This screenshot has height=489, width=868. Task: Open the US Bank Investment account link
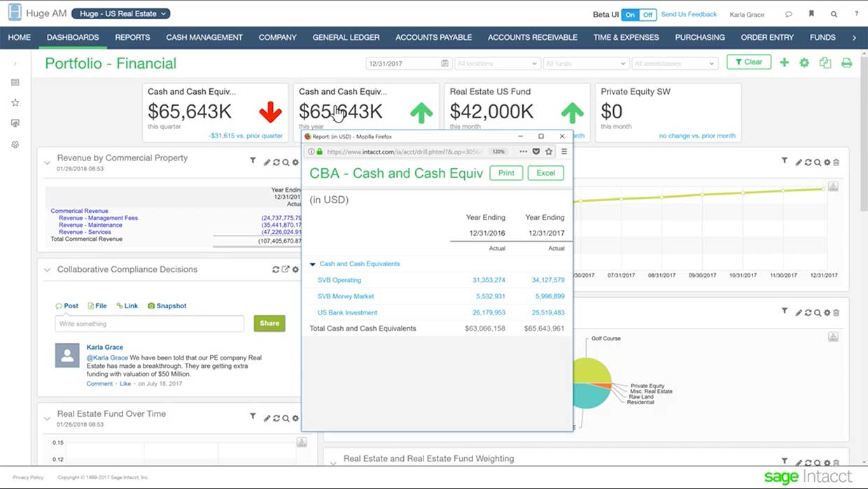click(347, 312)
